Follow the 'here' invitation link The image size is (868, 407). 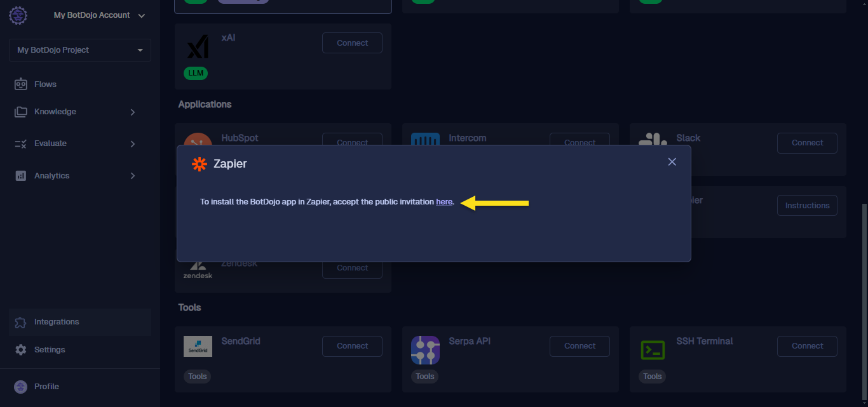tap(444, 202)
